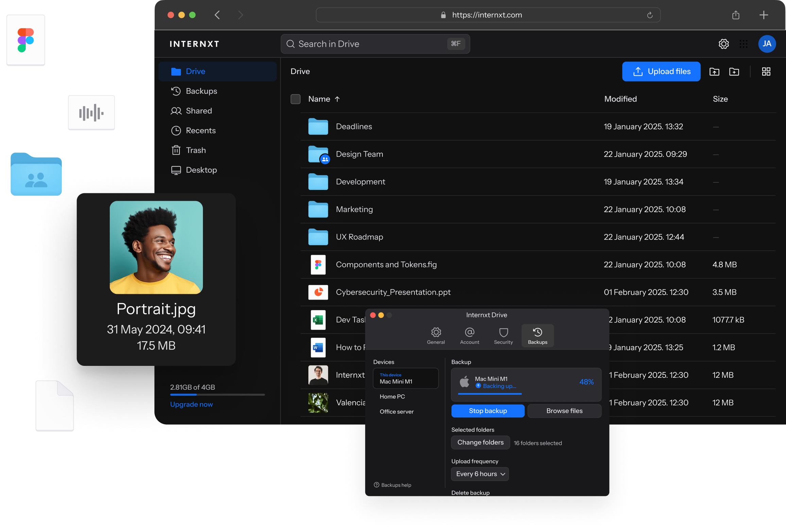786x532 pixels.
Task: Select Home PC in Devices list
Action: [392, 396]
